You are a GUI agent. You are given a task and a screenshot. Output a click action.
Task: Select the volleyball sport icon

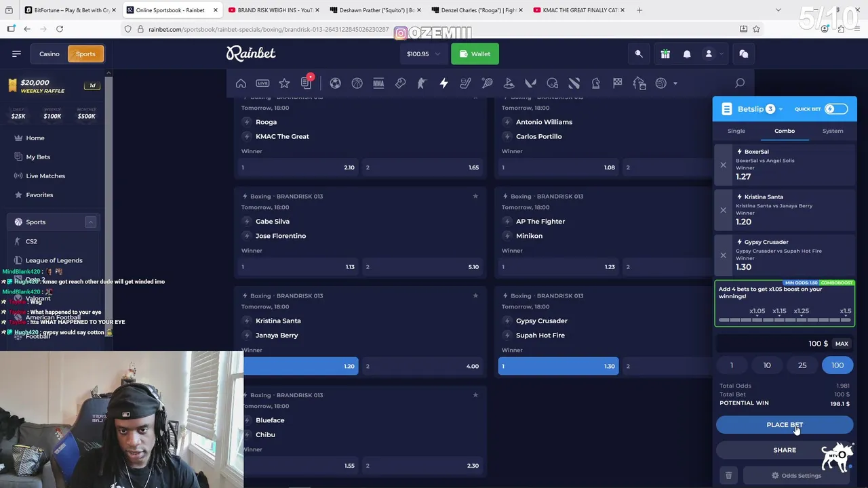click(x=660, y=83)
